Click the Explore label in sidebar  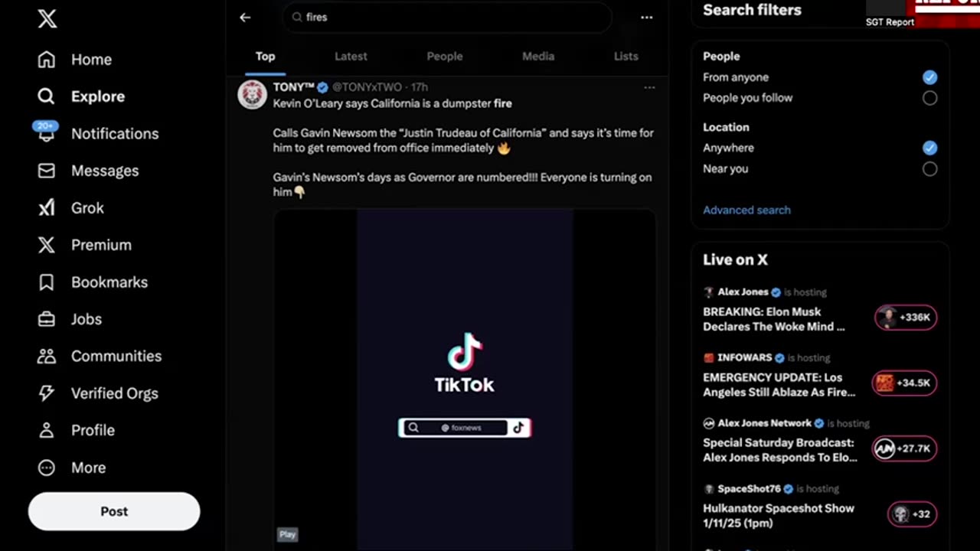[x=98, y=96]
